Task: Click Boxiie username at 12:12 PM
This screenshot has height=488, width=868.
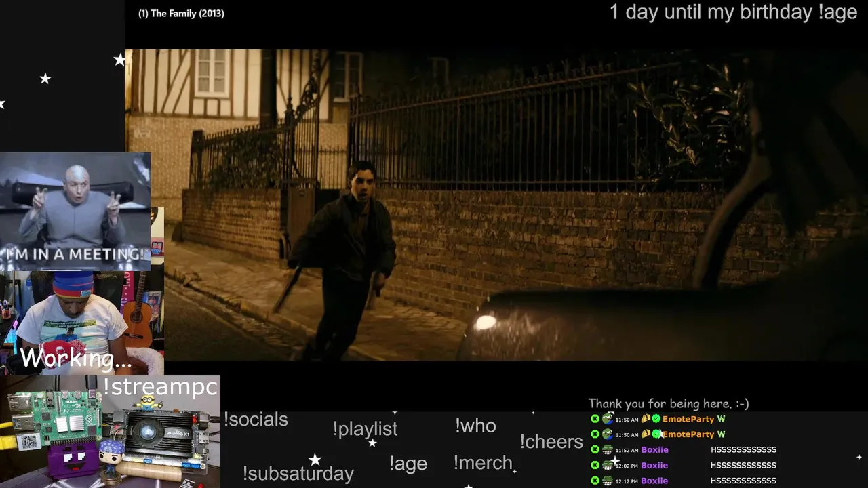Action: (x=654, y=481)
